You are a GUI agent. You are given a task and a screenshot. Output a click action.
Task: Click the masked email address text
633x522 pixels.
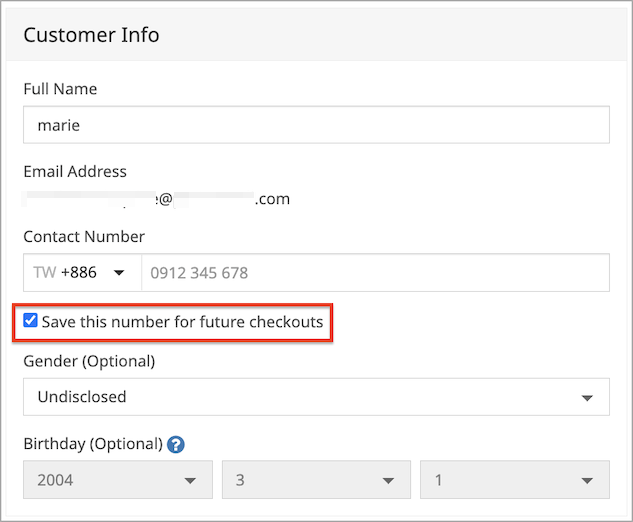click(x=156, y=199)
